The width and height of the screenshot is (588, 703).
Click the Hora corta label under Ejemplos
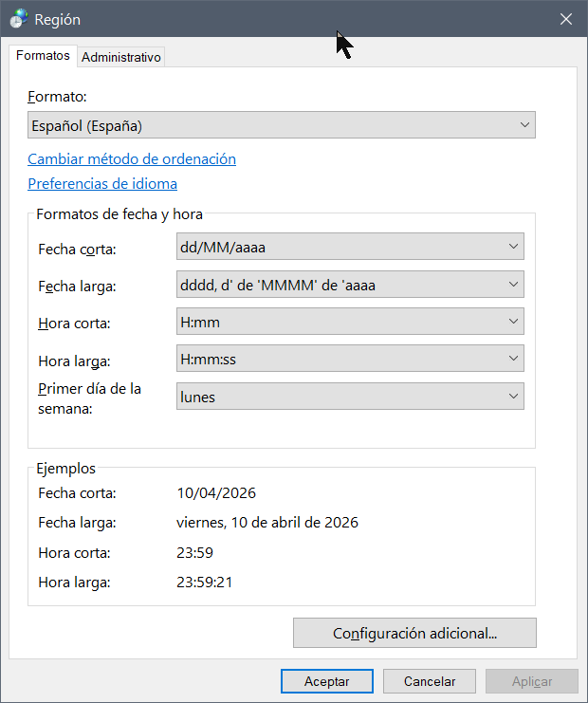tap(74, 553)
